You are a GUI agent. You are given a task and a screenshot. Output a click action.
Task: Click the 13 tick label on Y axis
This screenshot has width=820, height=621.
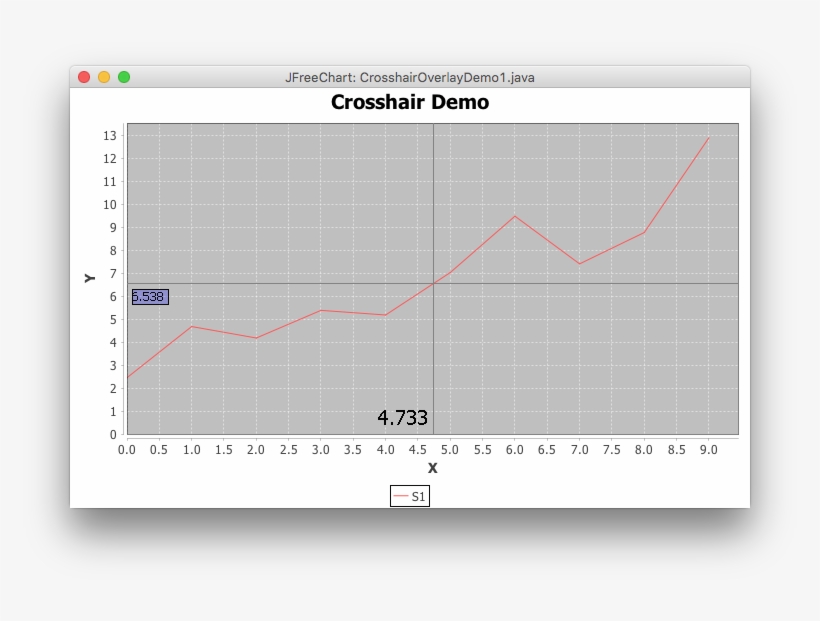[112, 134]
